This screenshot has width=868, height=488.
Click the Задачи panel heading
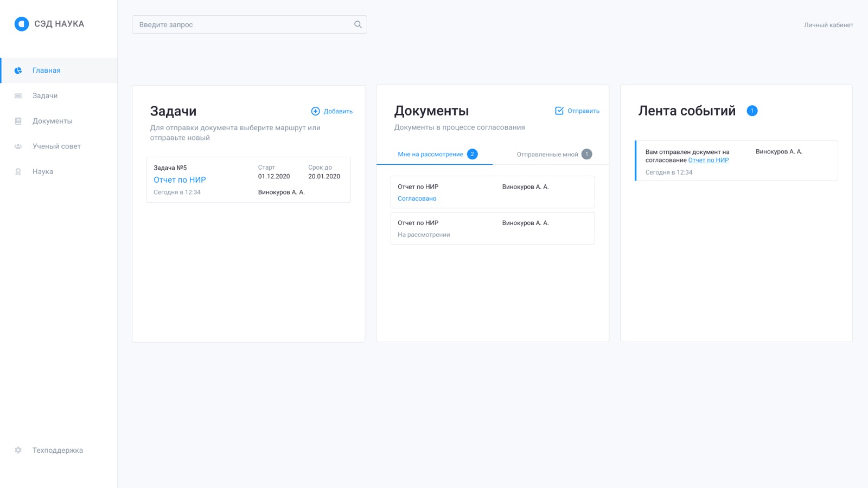click(x=173, y=111)
